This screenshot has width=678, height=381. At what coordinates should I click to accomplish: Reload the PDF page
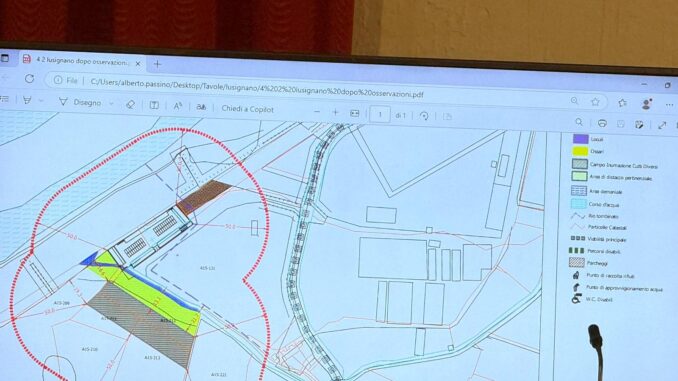29,79
